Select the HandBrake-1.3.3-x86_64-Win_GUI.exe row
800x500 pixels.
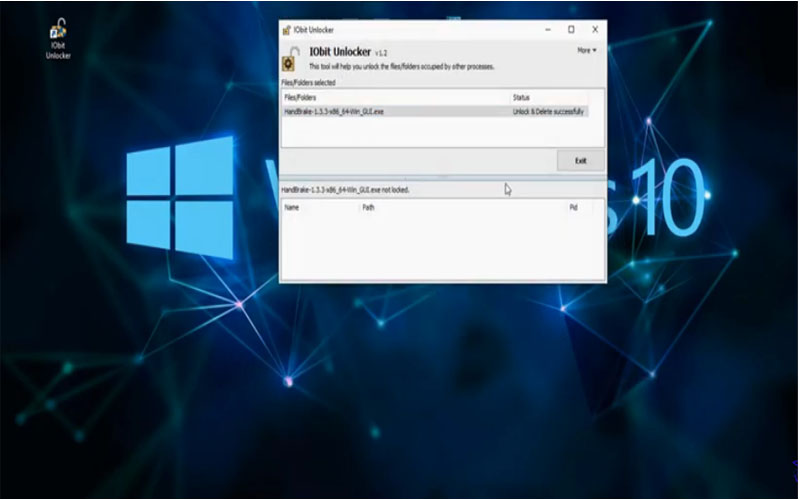(435, 111)
